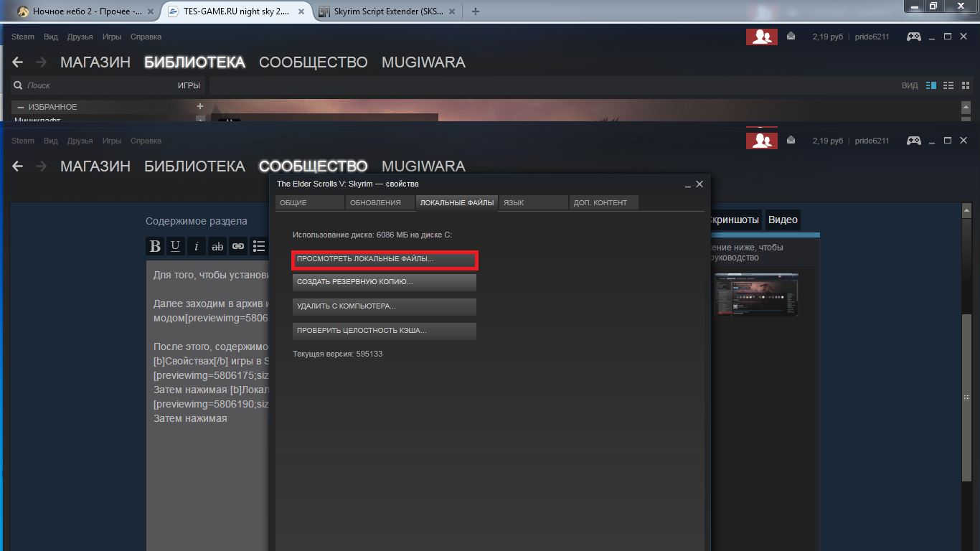Open the ДОП. КОНТЕНТ tab

coord(604,203)
